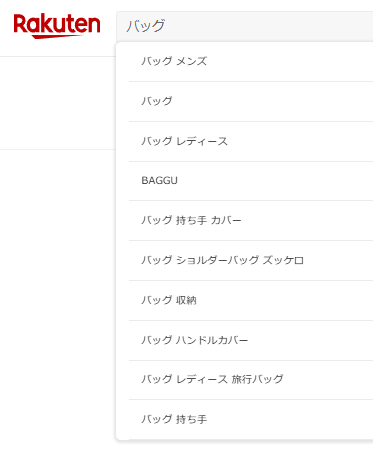This screenshot has width=373, height=449.
Task: Search Zucchero shoulder bags via ズッケロ suggestion
Action: (x=251, y=260)
